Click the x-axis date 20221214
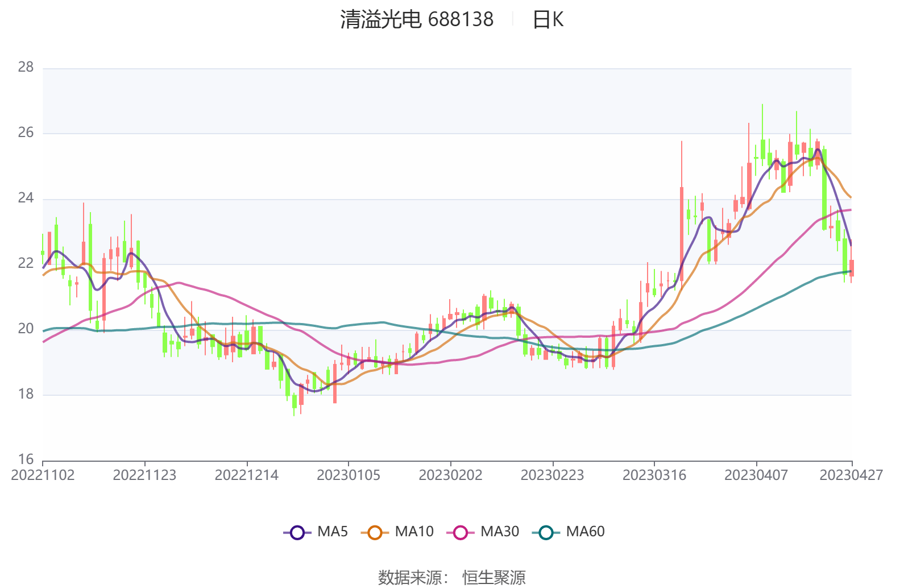Image resolution: width=904 pixels, height=588 pixels. point(246,475)
